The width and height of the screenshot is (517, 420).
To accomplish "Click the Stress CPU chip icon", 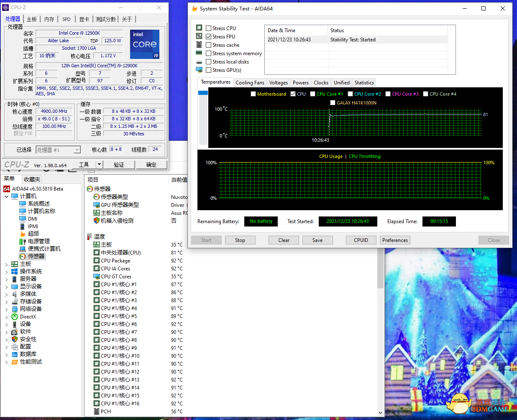I will pos(199,28).
